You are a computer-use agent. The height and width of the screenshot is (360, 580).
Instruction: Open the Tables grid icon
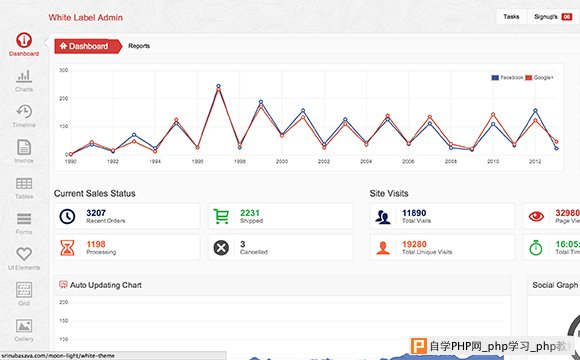coord(24,184)
